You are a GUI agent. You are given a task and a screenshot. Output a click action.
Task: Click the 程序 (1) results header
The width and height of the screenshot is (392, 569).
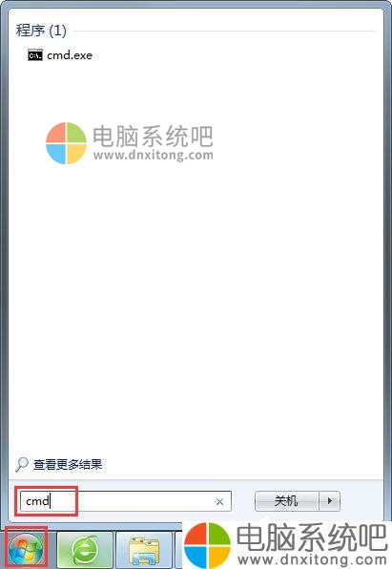click(x=41, y=31)
